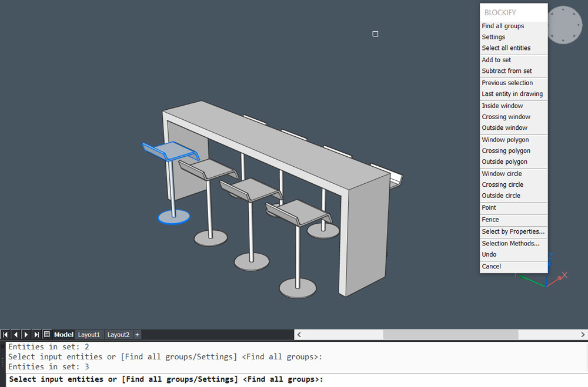Open Select by Properties dialog
588x387 pixels.
point(513,231)
